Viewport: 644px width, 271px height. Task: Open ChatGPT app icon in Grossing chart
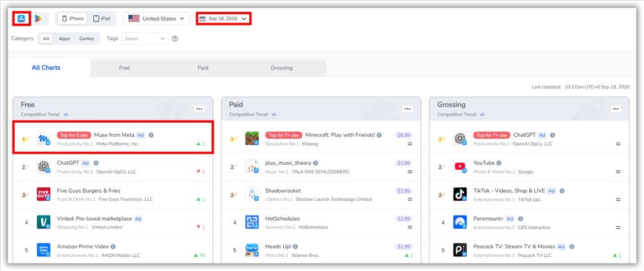460,139
